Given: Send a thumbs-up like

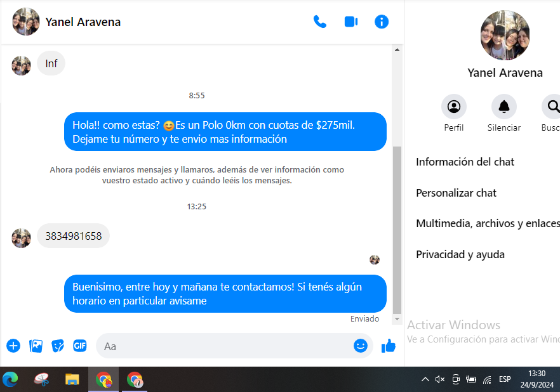Looking at the screenshot, I should [x=388, y=346].
